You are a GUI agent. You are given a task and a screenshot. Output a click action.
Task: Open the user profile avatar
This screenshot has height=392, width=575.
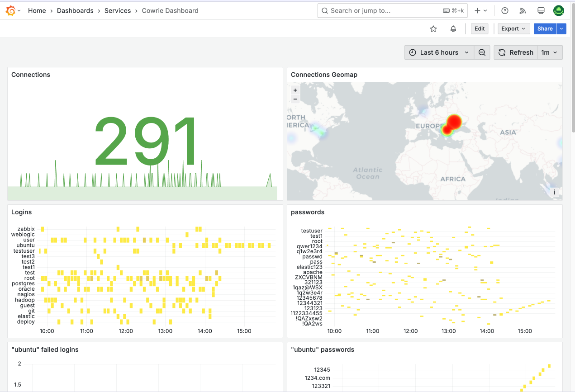tap(559, 10)
